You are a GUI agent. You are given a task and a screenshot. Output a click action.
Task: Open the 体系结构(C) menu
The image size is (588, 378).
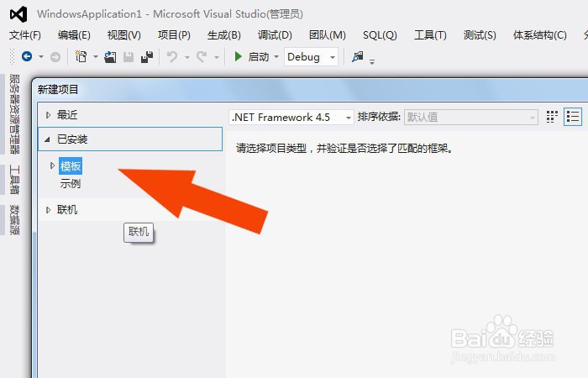pyautogui.click(x=539, y=35)
